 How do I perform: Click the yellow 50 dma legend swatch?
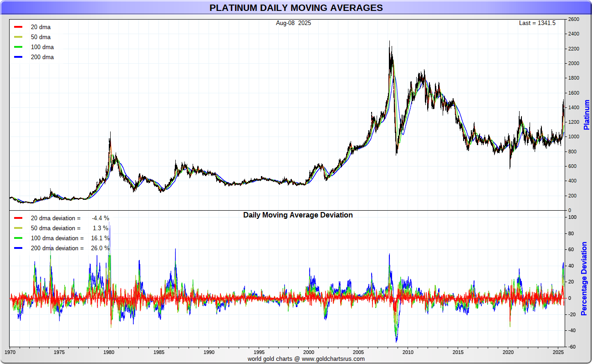(18, 37)
